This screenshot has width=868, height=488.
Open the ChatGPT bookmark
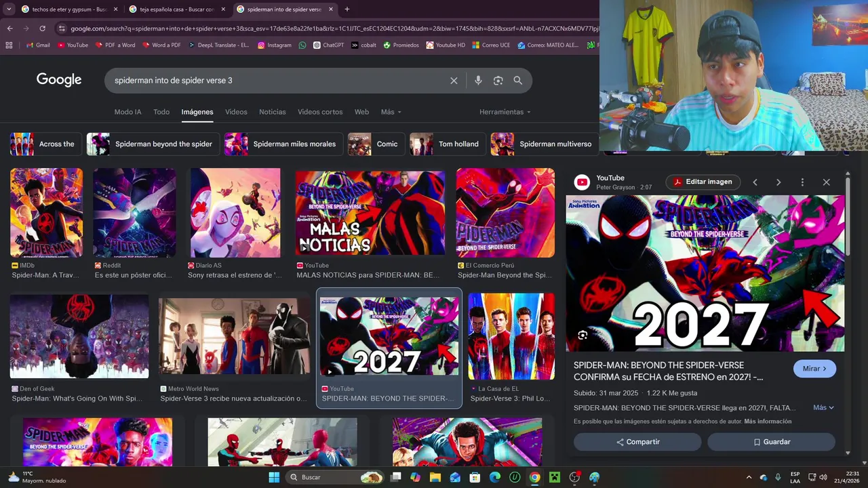tap(328, 45)
